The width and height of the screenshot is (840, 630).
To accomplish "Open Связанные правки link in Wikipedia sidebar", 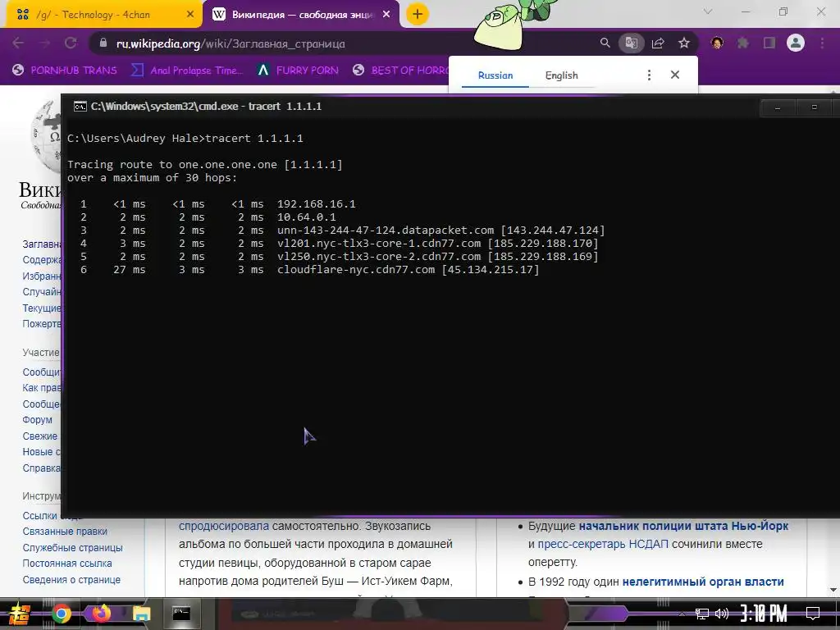I will [65, 532].
